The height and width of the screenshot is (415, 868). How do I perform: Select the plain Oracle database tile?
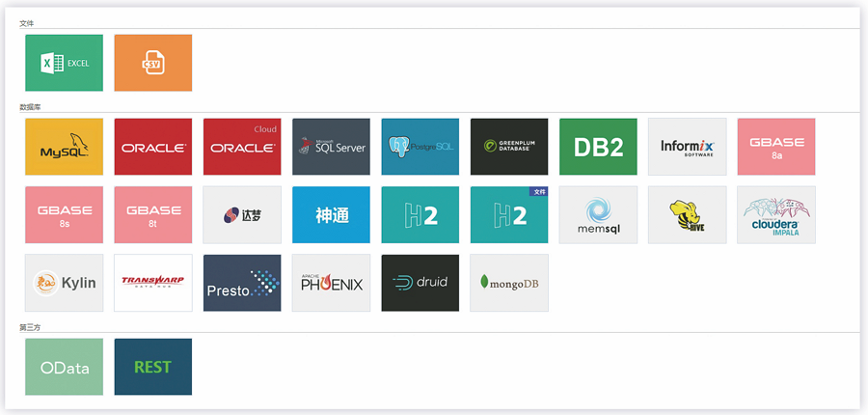click(153, 147)
